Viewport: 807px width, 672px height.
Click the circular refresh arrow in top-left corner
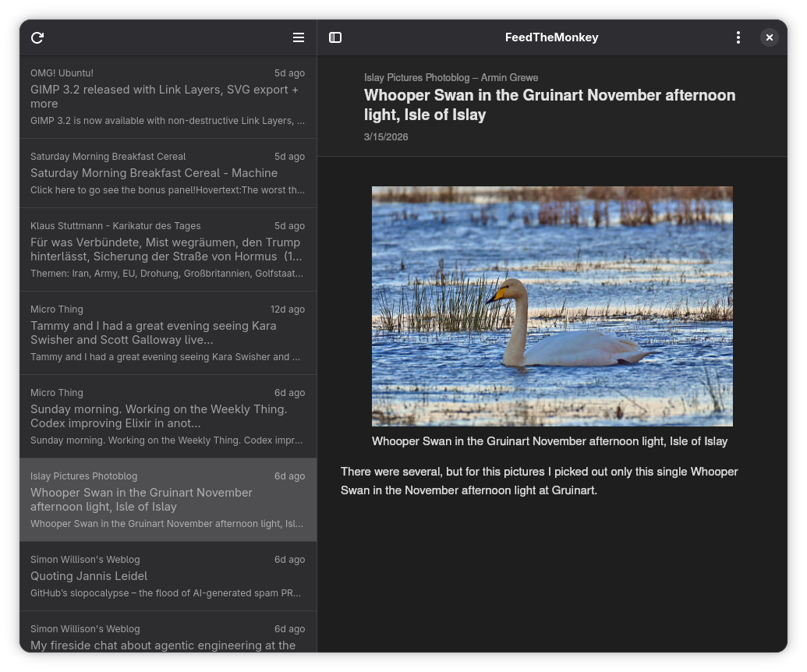tap(37, 37)
